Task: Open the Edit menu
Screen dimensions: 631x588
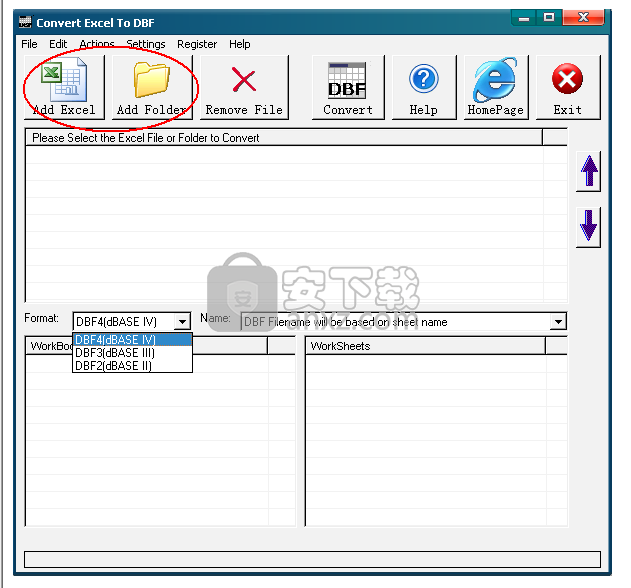Action: (58, 44)
